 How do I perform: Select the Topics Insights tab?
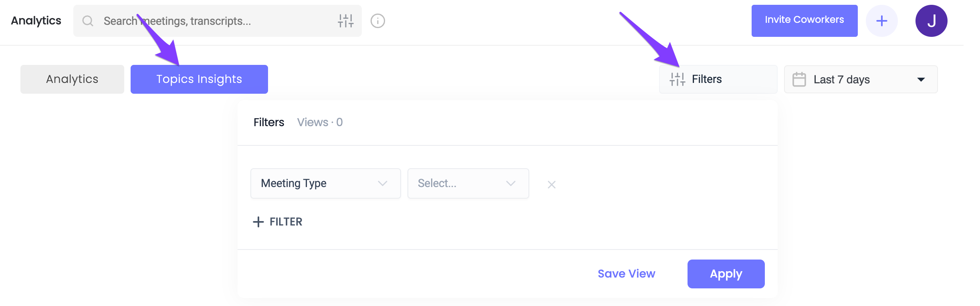coord(199,79)
